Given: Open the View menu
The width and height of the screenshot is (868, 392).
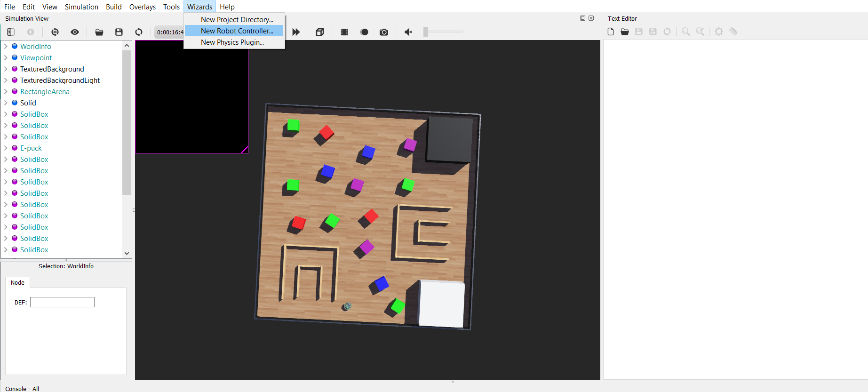Looking at the screenshot, I should (50, 7).
